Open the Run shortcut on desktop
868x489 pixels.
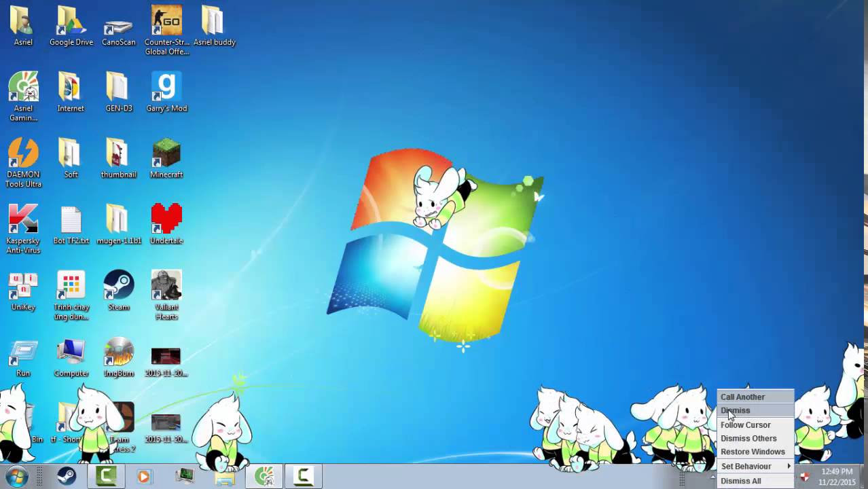(x=23, y=357)
